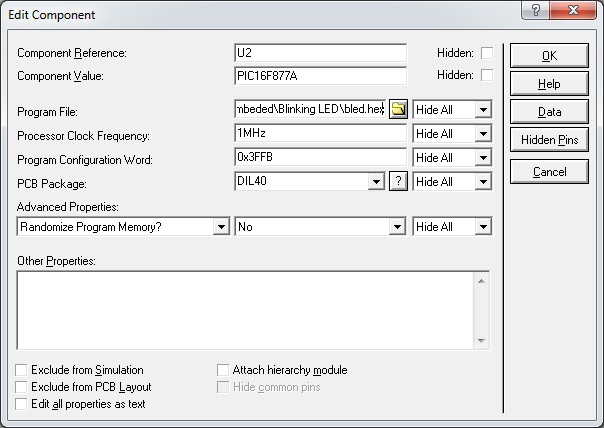Toggle Hidden checkbox for Component Value
Viewport: 604px width, 428px height.
487,75
